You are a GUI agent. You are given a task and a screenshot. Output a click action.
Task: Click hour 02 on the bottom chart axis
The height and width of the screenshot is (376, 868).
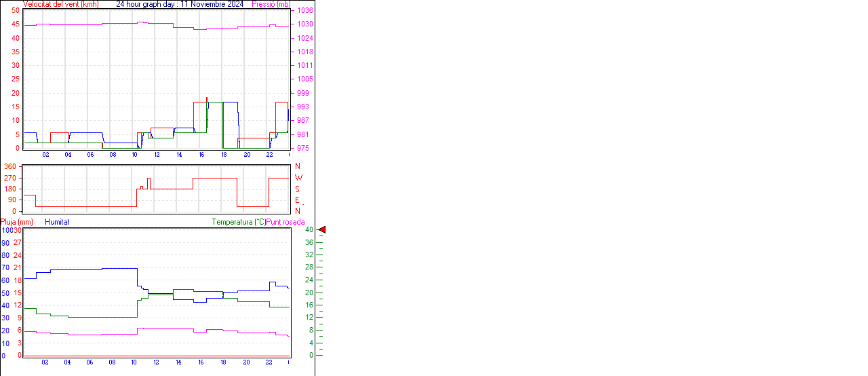[45, 362]
